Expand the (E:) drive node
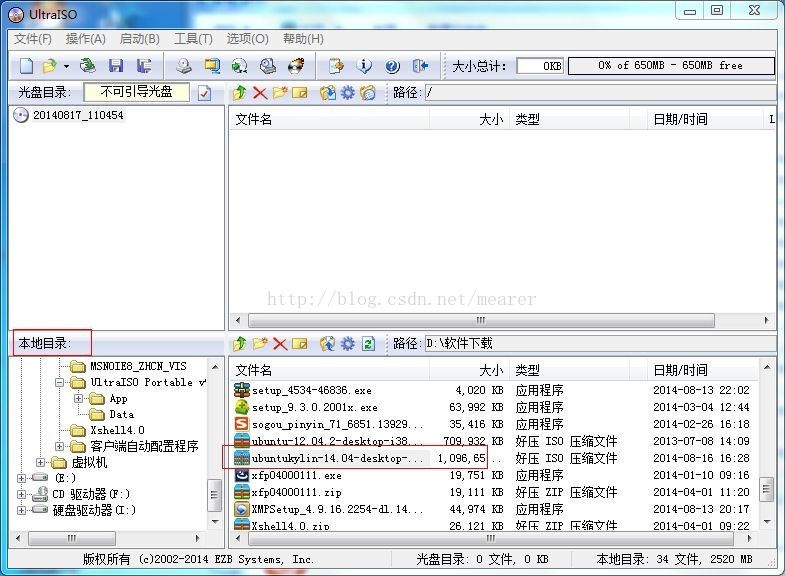Screen dimensions: 785x576 tap(22, 478)
